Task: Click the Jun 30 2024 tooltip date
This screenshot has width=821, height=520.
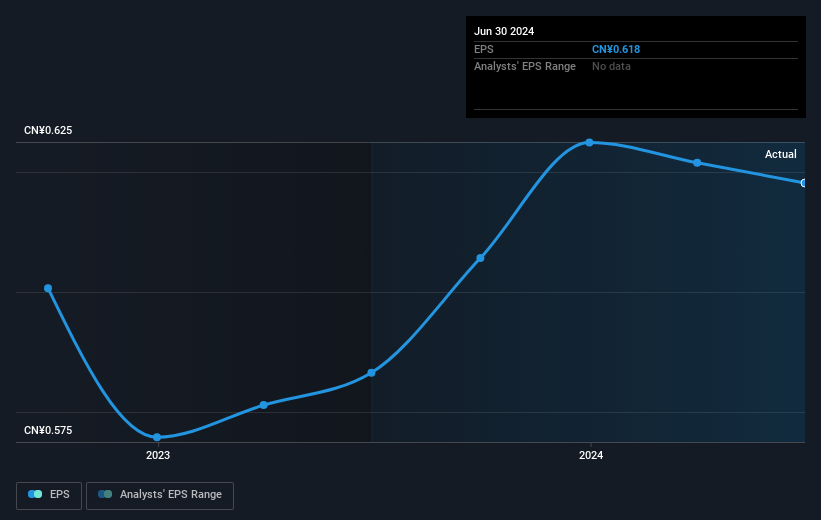Action: 504,31
